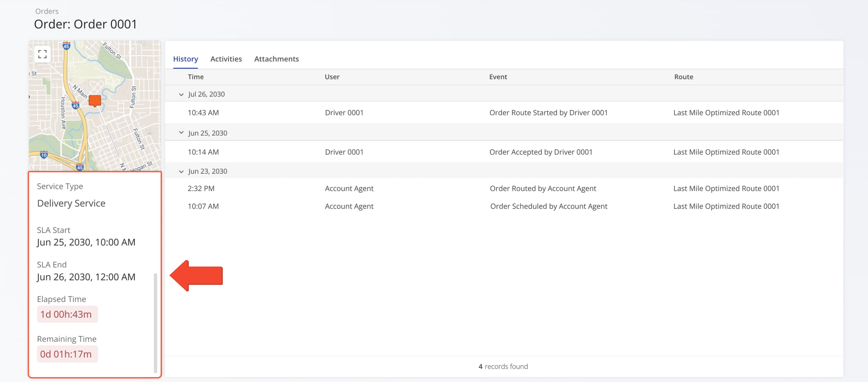
Task: Switch to the Activities tab
Action: pyautogui.click(x=226, y=59)
